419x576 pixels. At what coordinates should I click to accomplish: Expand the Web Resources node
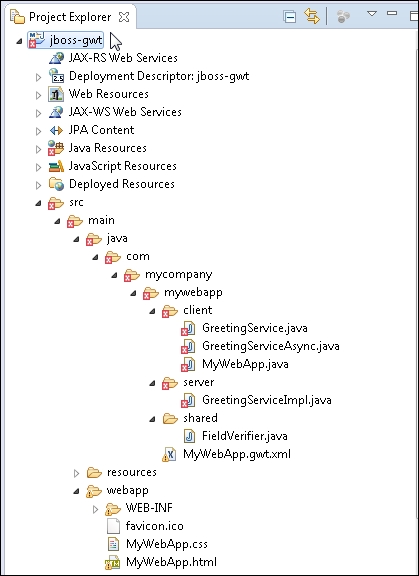tap(38, 95)
